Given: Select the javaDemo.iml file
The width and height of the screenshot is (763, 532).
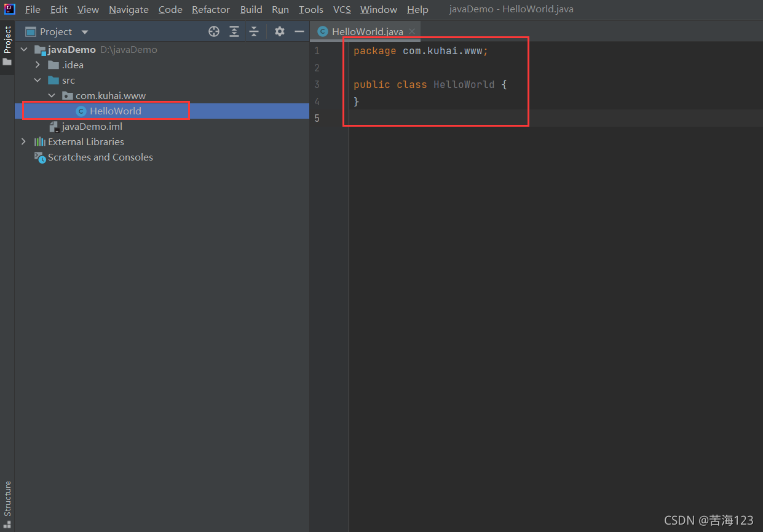Looking at the screenshot, I should tap(162, 127).
